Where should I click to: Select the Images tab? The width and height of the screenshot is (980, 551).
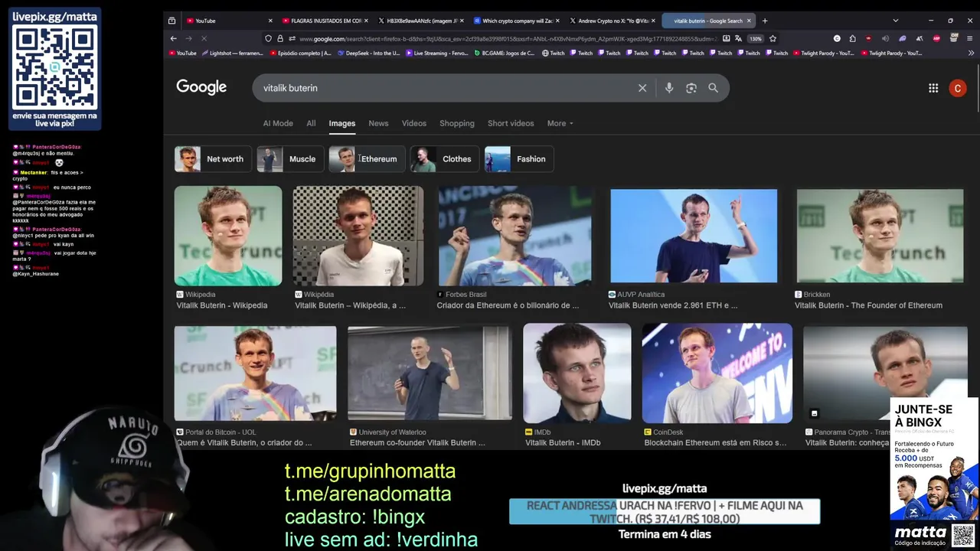(342, 123)
